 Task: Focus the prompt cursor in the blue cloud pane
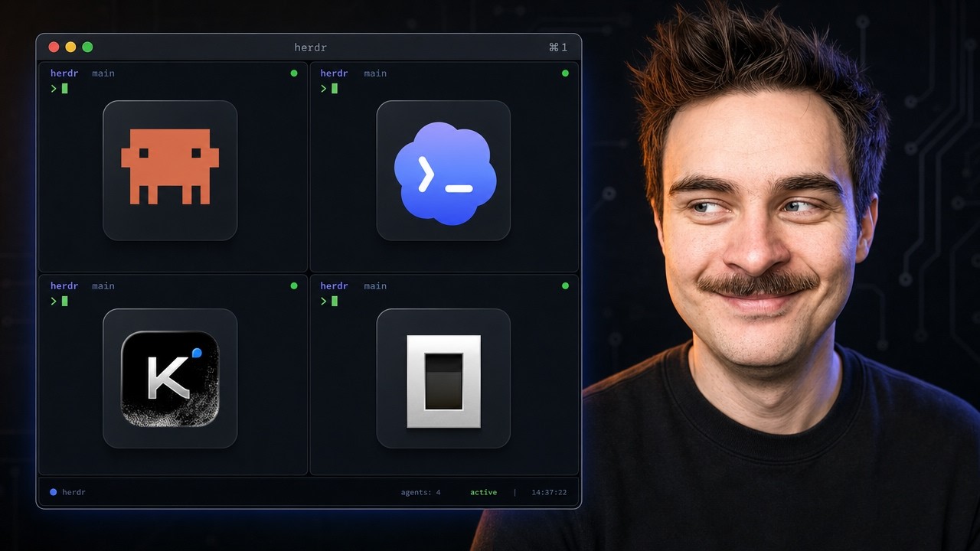[335, 89]
